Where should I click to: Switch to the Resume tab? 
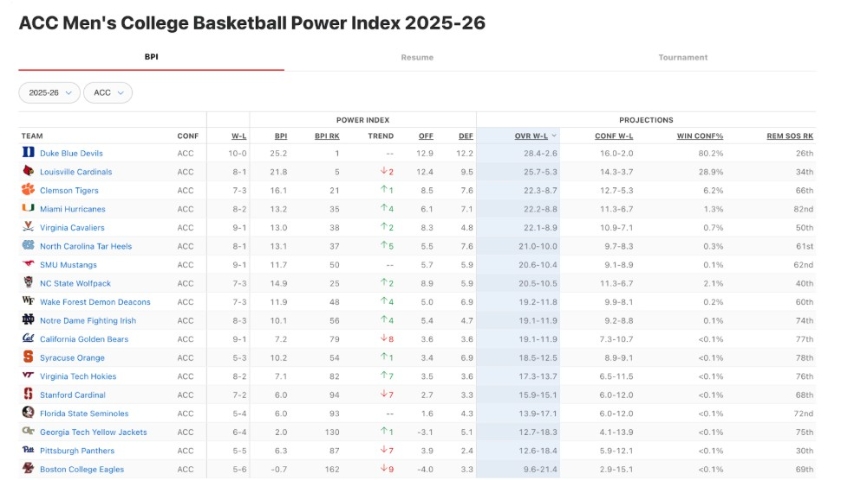click(417, 58)
